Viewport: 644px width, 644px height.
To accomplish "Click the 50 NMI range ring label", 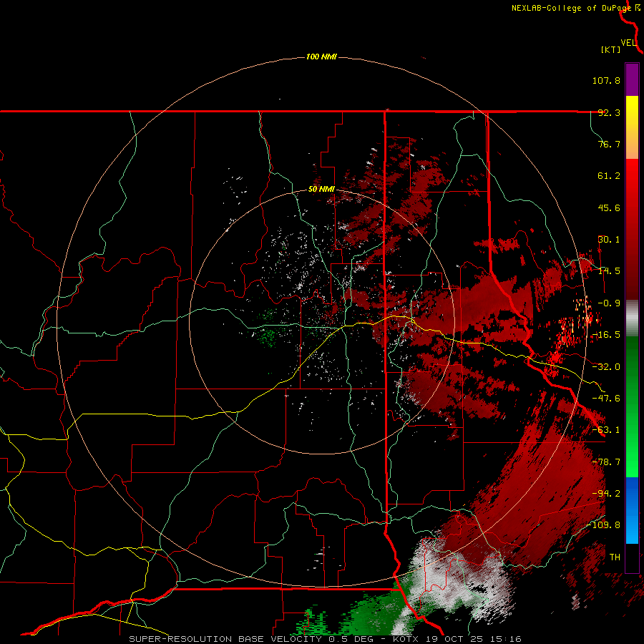I will (321, 190).
